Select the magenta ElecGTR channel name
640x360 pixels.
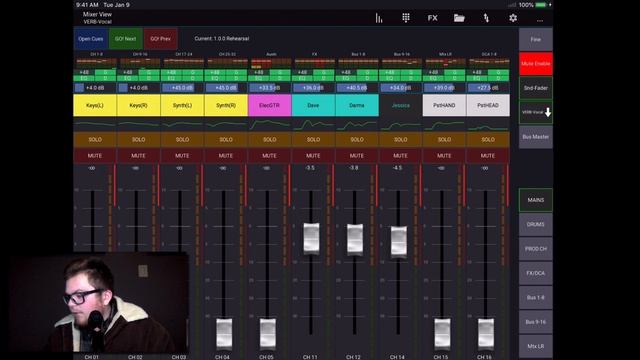tap(269, 105)
